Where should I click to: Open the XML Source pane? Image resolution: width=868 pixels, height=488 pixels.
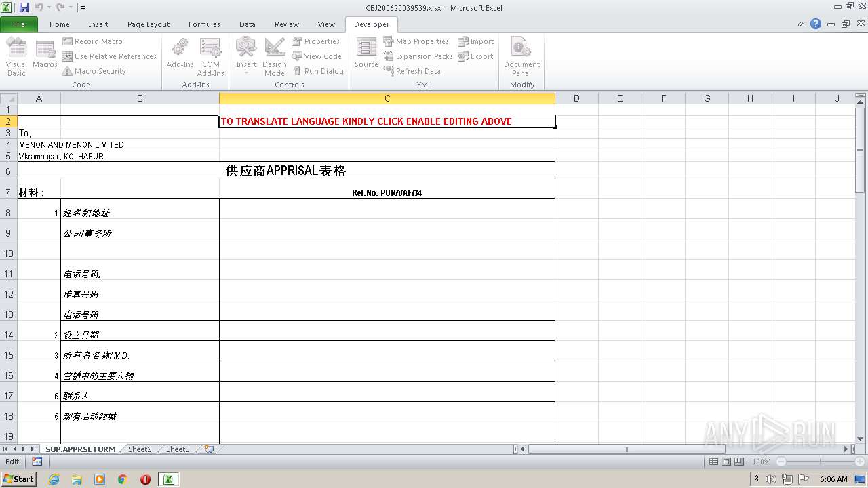coord(366,54)
